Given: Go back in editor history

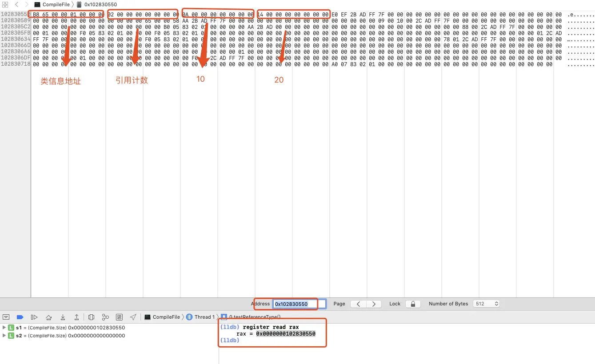Looking at the screenshot, I should [16, 4].
